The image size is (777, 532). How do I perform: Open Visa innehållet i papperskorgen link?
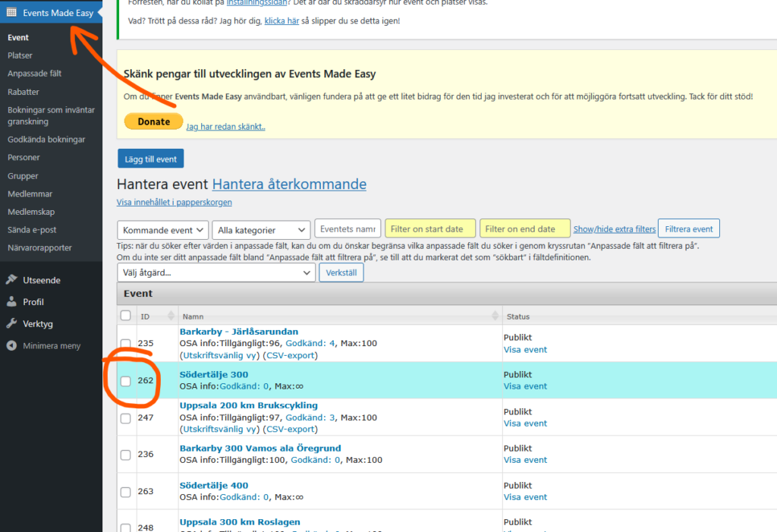174,203
